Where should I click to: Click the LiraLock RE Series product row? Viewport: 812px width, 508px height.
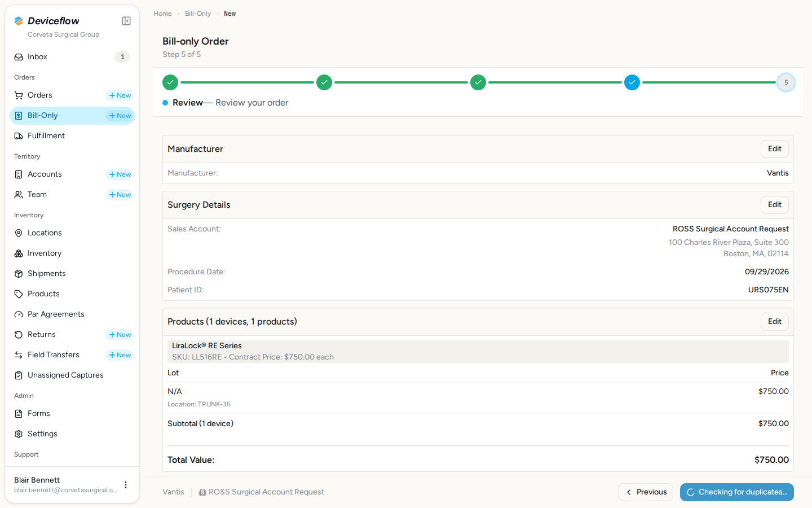pos(478,352)
